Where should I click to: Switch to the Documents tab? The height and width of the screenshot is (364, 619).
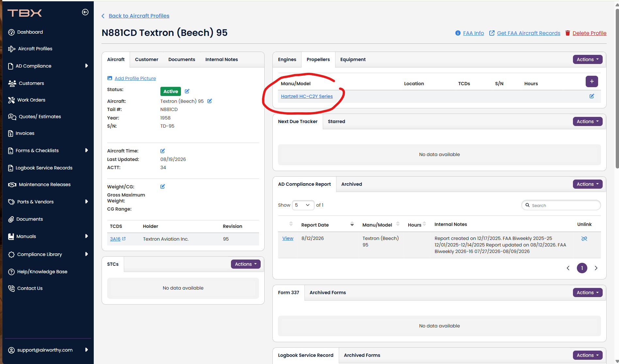[182, 59]
